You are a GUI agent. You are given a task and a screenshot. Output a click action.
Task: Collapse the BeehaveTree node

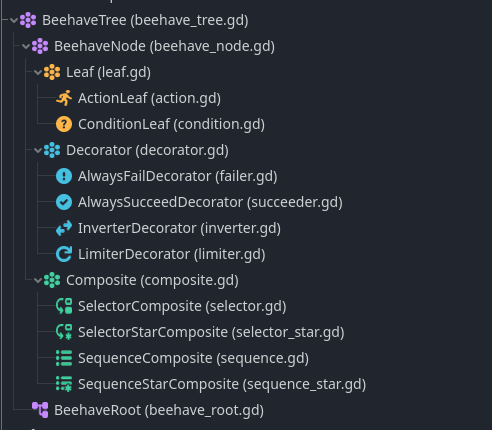(14, 20)
